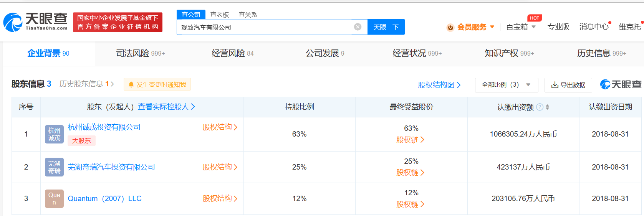Screen dimensions: 644x216
Task: Switch to the 历史信息 tab
Action: point(602,53)
